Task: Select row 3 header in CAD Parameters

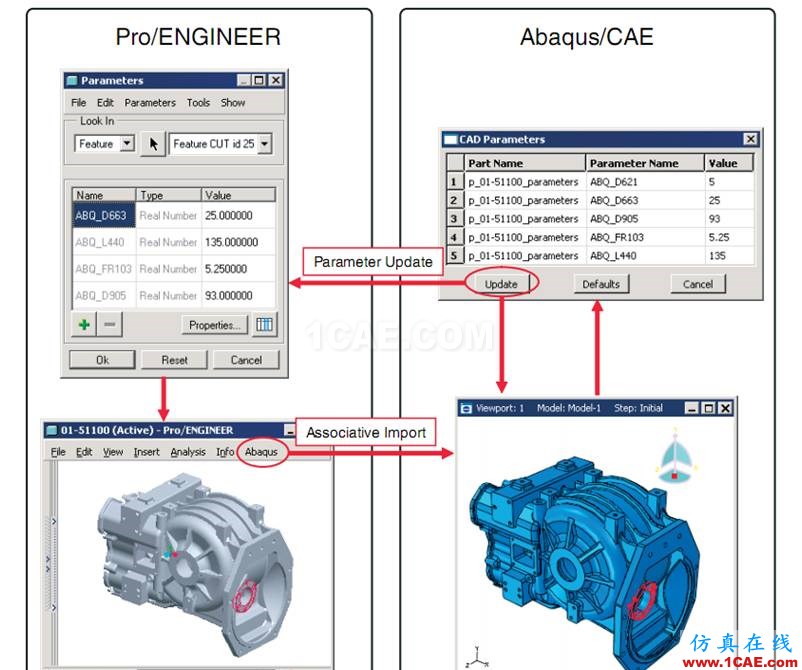Action: pos(454,219)
